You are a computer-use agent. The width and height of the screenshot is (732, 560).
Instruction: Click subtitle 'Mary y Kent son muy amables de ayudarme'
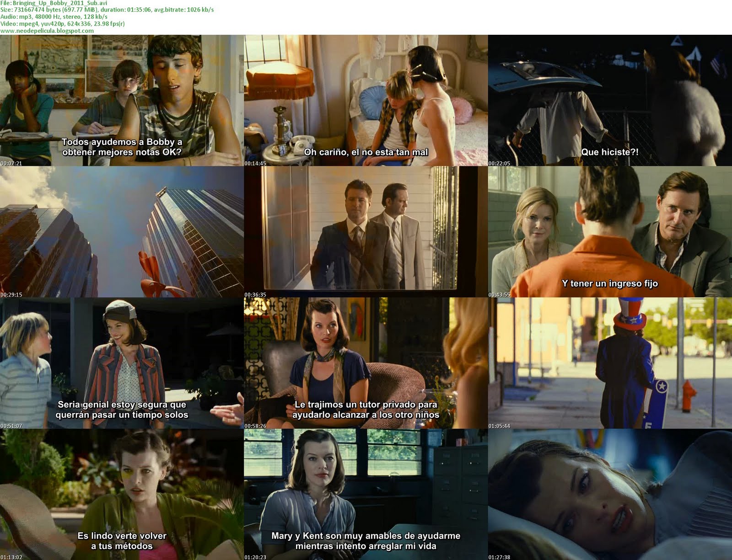[x=366, y=536]
